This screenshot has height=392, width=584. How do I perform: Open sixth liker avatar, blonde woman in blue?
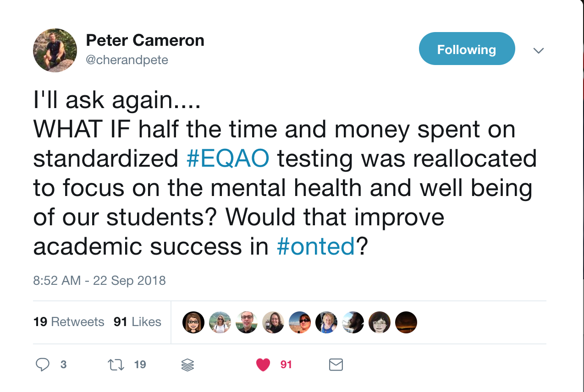326,322
